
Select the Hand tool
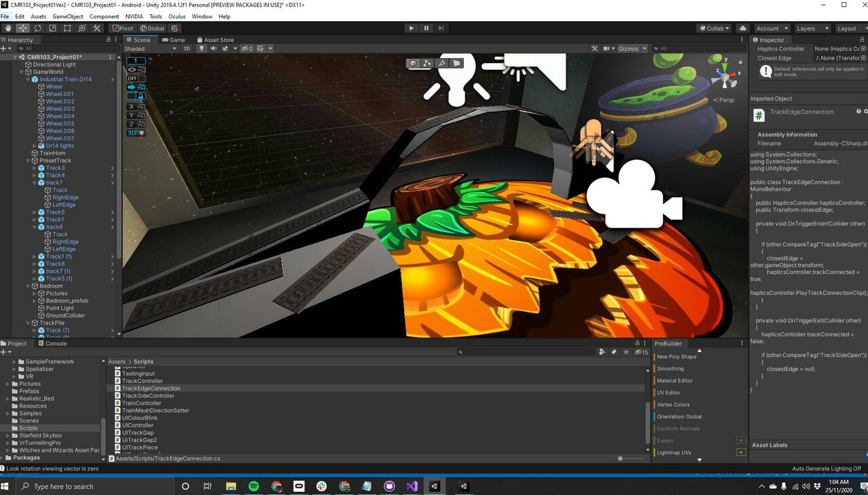pyautogui.click(x=8, y=28)
